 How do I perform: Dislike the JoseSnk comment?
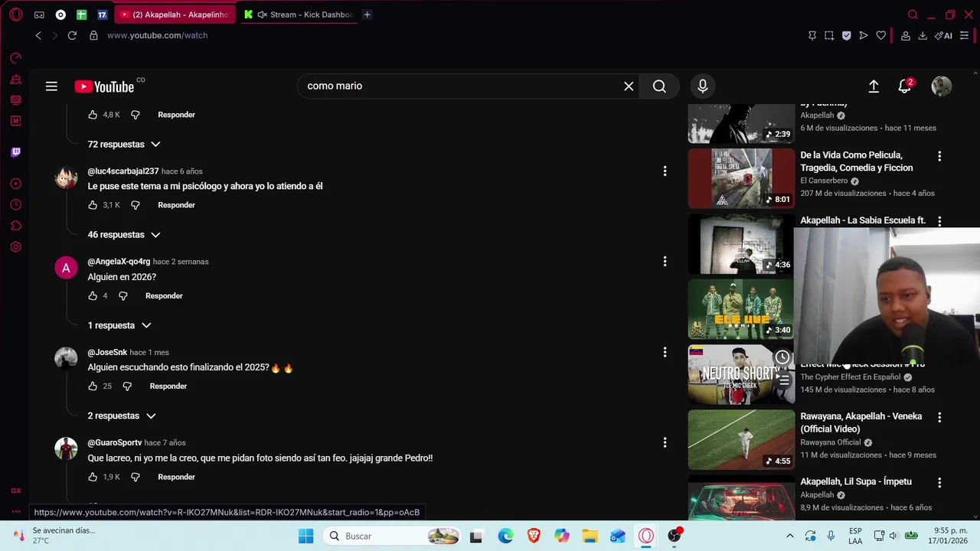click(127, 386)
